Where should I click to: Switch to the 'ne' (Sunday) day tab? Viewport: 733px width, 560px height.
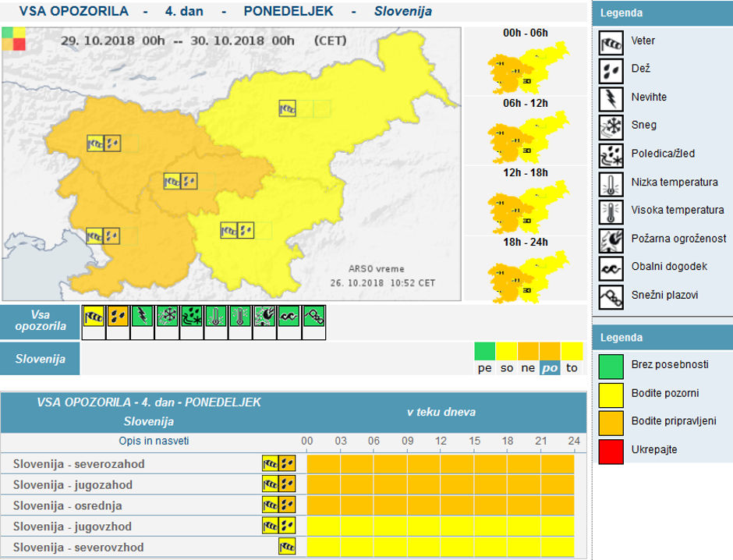click(529, 359)
